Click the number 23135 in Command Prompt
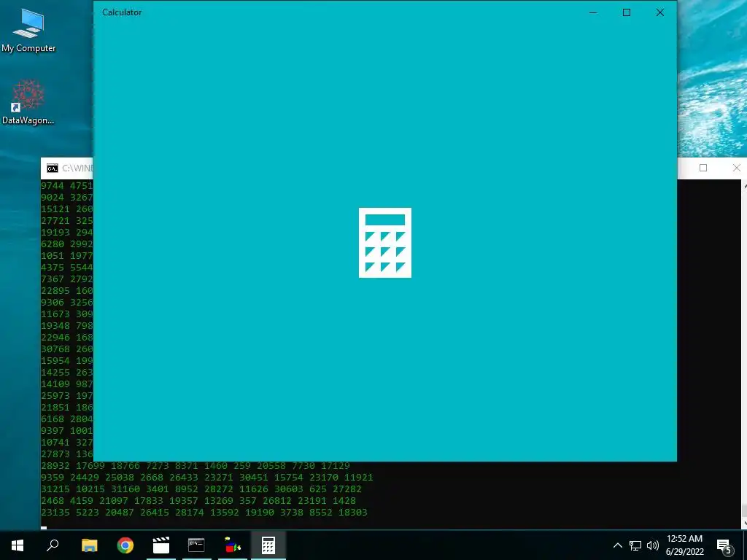747x560 pixels. 55,513
